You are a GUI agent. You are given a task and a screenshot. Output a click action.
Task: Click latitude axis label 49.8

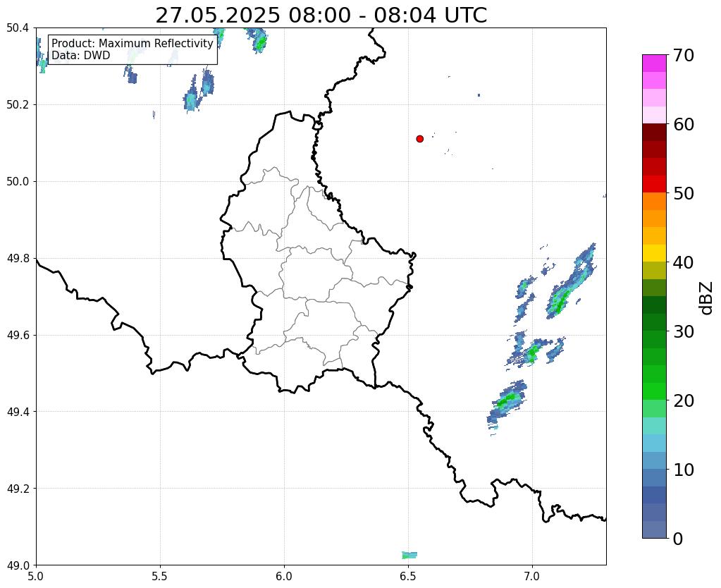18,259
